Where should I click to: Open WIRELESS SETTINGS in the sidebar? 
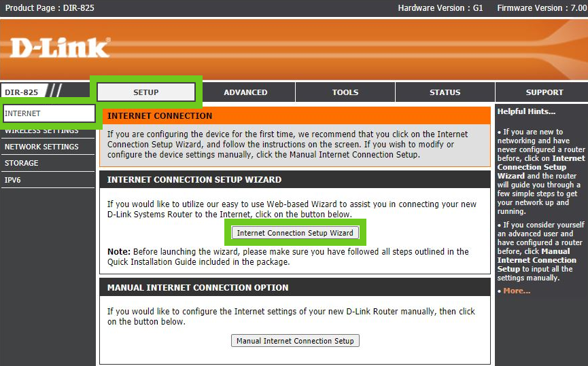coord(42,130)
